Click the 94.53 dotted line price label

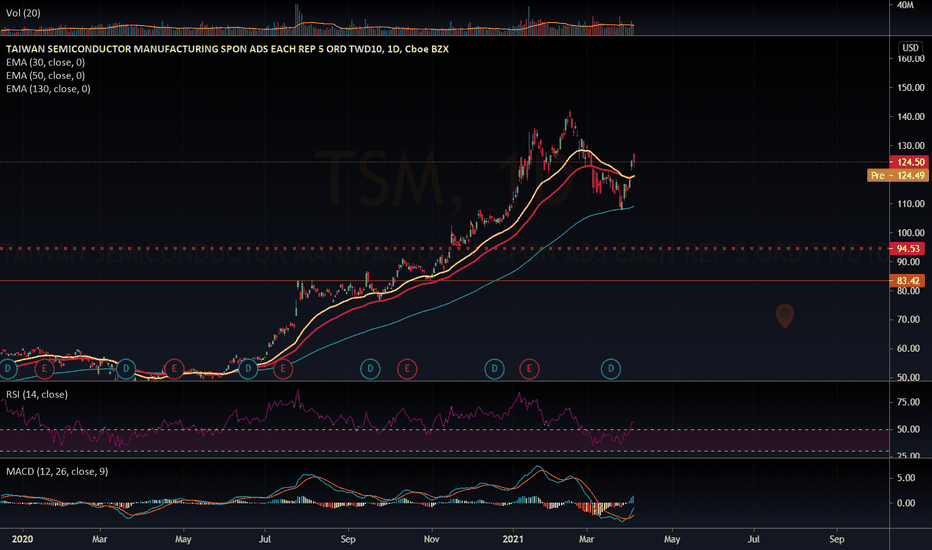click(907, 249)
